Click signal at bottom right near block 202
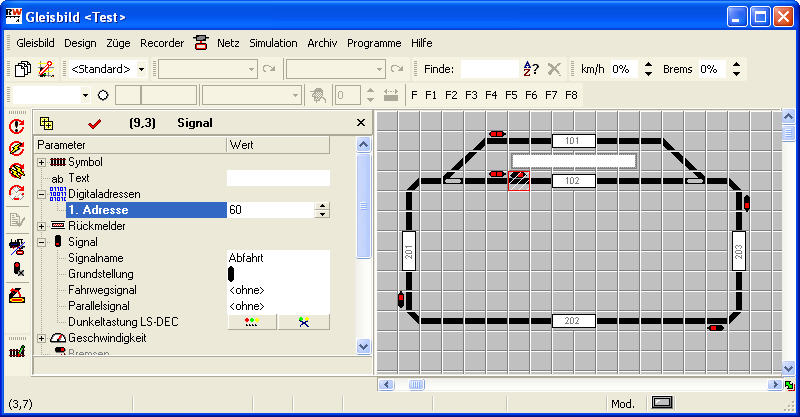 [716, 328]
